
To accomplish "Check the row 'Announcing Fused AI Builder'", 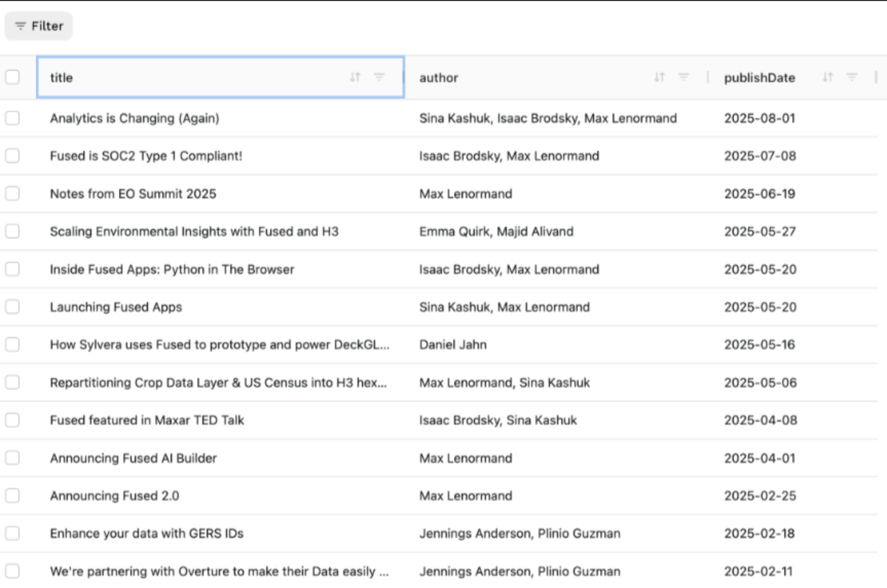I will pos(12,458).
